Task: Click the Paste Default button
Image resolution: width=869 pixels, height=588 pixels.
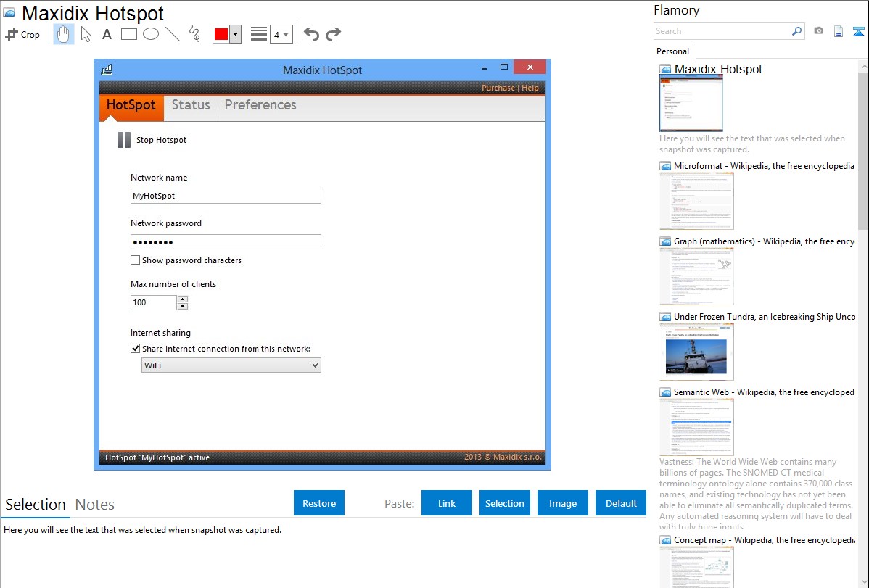Action: (x=621, y=503)
